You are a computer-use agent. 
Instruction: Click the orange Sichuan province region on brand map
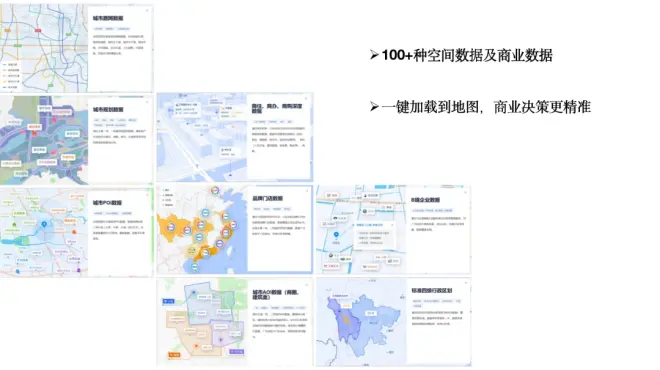pos(169,227)
